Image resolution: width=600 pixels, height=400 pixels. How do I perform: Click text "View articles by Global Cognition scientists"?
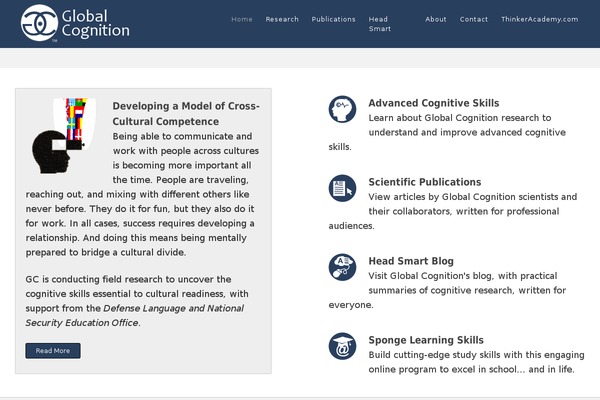click(463, 197)
